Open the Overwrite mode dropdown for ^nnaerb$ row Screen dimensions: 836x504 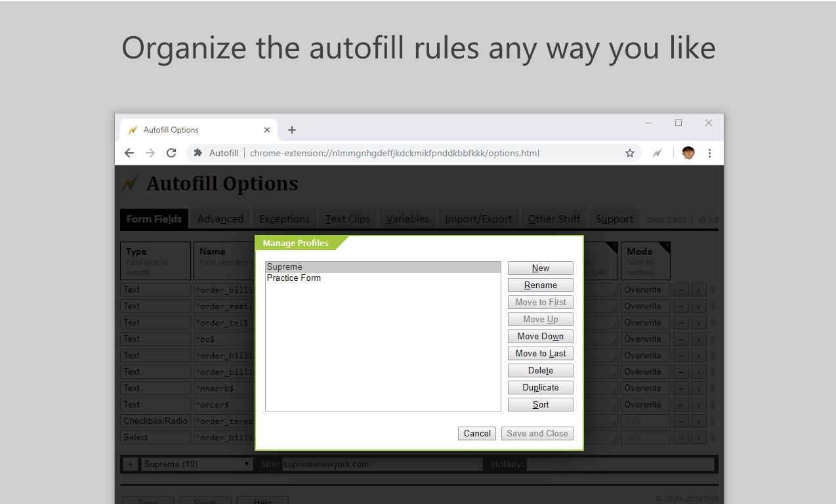(x=646, y=388)
